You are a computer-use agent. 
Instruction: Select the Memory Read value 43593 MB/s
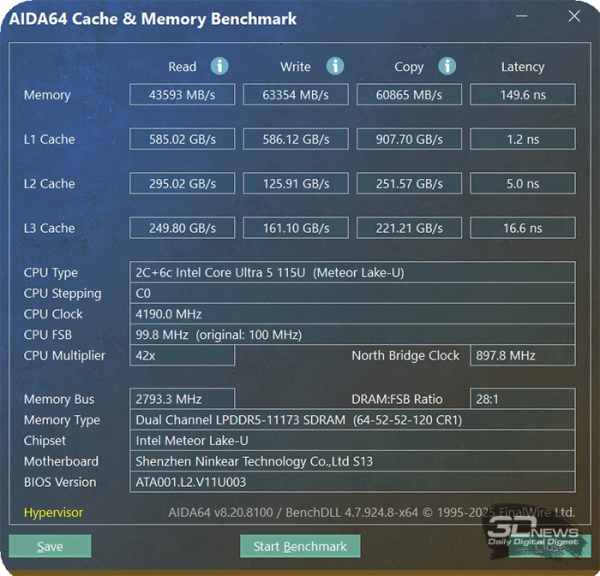point(182,95)
